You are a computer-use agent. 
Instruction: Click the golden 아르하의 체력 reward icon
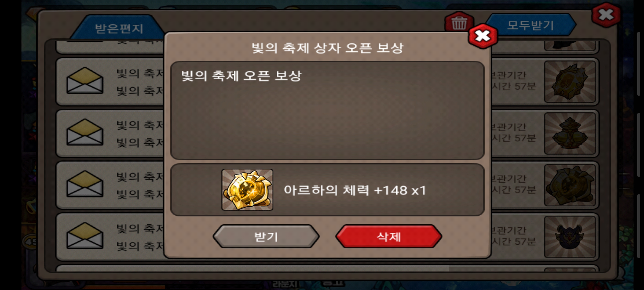pyautogui.click(x=247, y=190)
